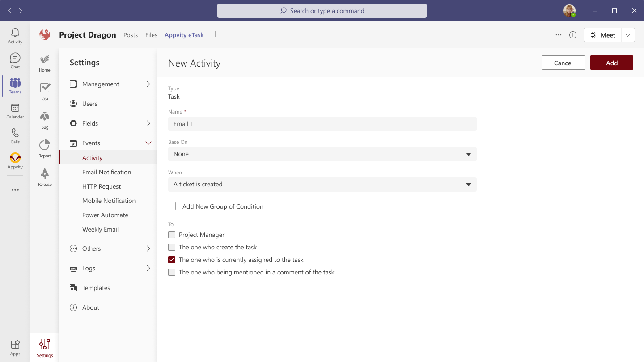Click the Name input field
Image resolution: width=644 pixels, height=362 pixels.
tap(322, 124)
